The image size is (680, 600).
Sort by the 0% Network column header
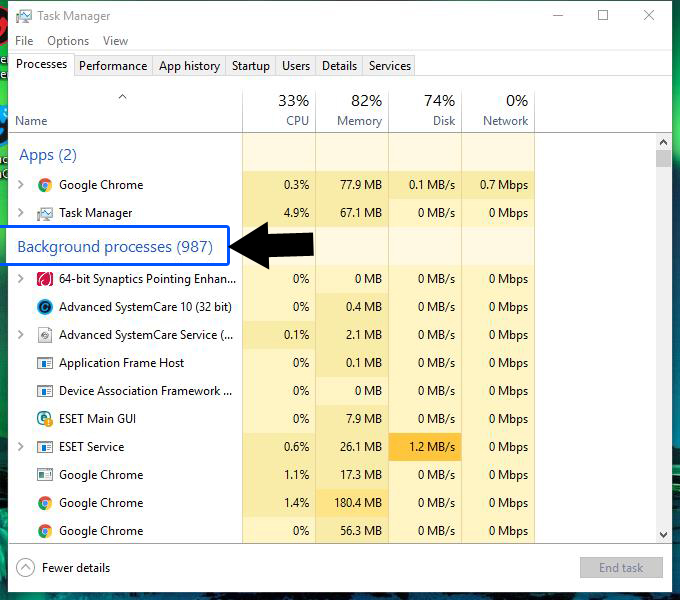tap(498, 111)
